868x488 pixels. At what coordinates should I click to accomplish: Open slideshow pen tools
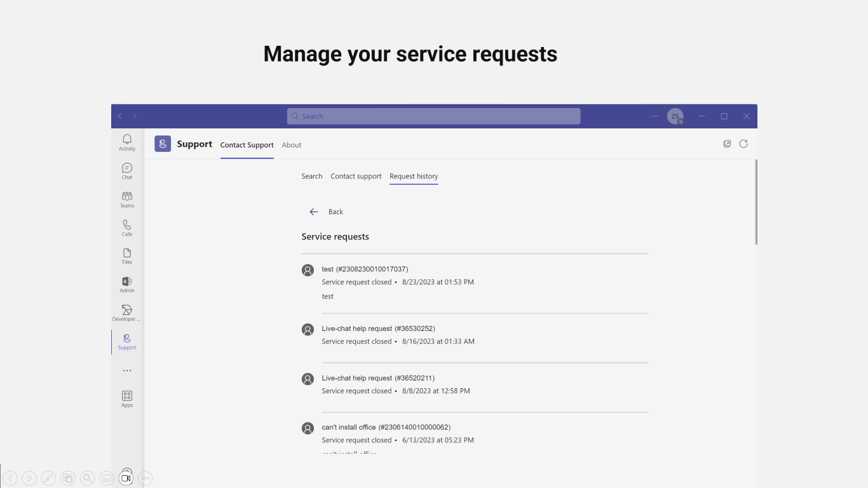pyautogui.click(x=48, y=478)
